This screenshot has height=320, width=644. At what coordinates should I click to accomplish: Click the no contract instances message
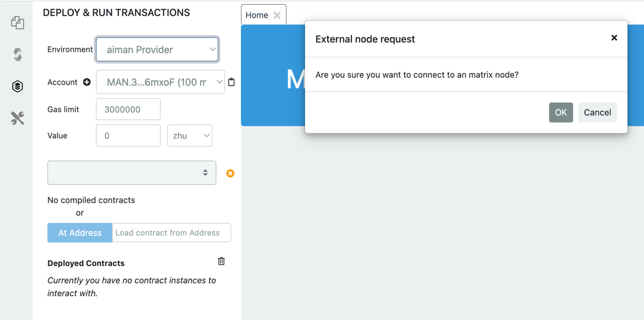click(132, 287)
